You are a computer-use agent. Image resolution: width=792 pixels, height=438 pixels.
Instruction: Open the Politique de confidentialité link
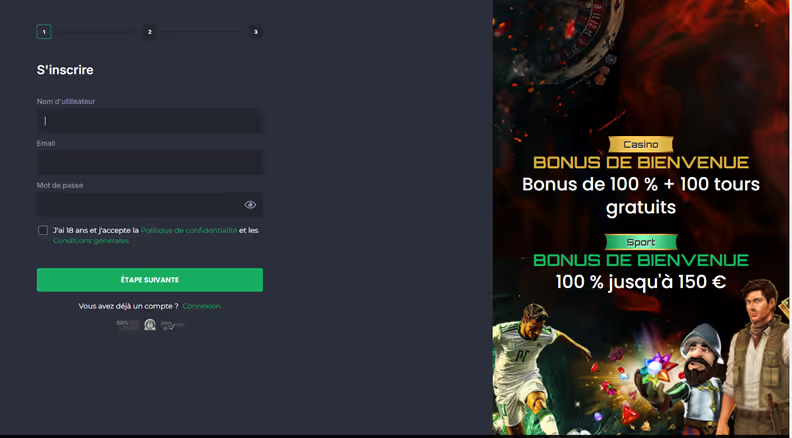pyautogui.click(x=189, y=230)
